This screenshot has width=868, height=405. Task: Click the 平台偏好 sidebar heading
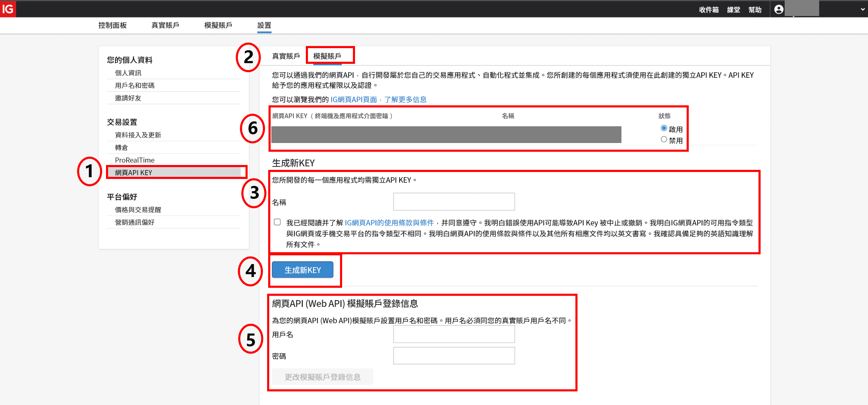tap(122, 197)
